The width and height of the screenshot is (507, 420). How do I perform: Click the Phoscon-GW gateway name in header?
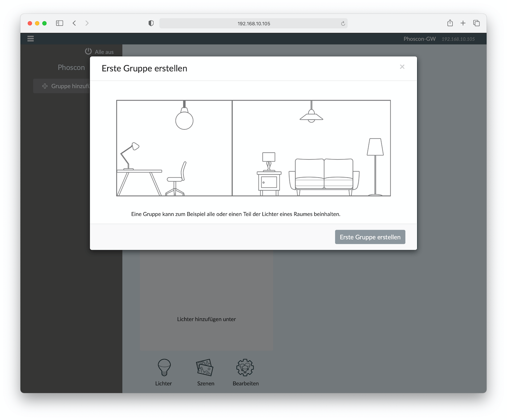point(419,39)
